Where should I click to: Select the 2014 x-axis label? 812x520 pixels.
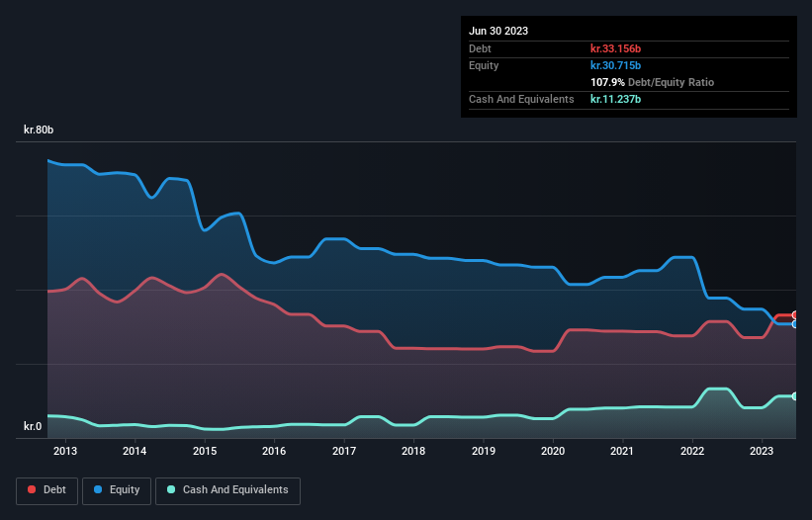pyautogui.click(x=135, y=451)
